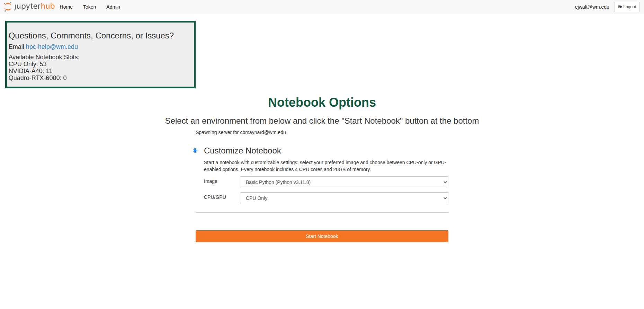Click the Logout button
This screenshot has width=644, height=309.
[627, 7]
